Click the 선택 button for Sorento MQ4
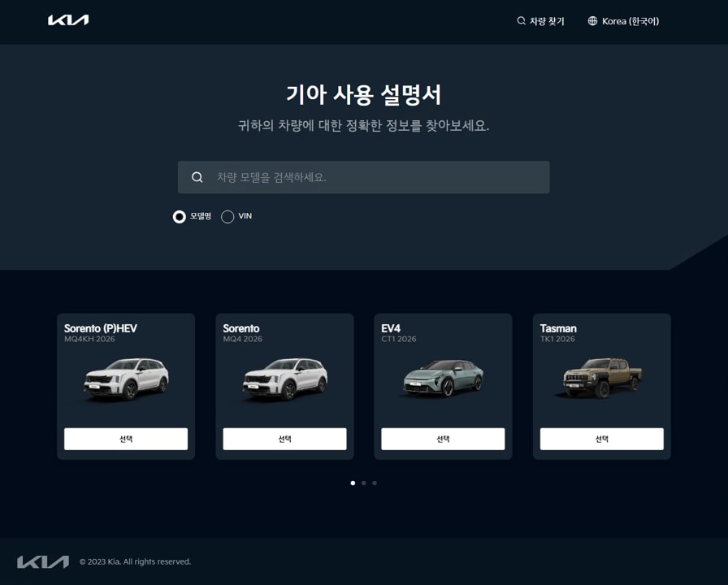This screenshot has height=585, width=728. [x=284, y=439]
